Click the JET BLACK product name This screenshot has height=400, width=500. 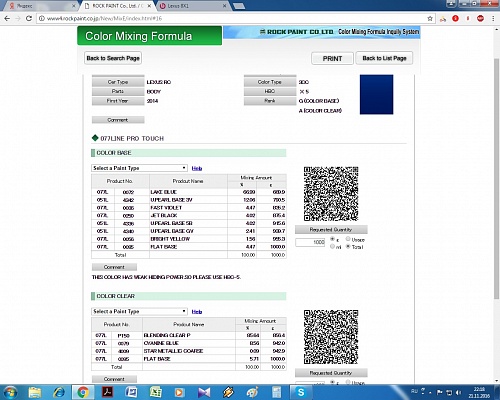[x=164, y=215]
